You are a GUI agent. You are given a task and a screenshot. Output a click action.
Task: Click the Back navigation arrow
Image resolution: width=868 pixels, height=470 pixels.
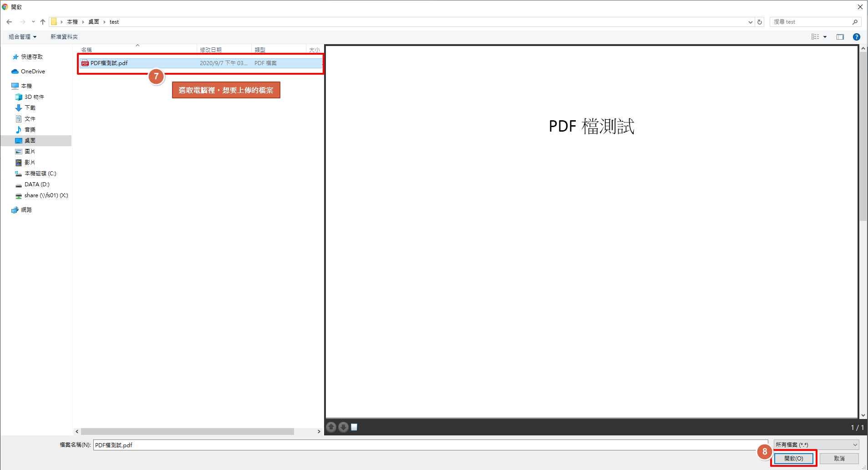pos(9,22)
